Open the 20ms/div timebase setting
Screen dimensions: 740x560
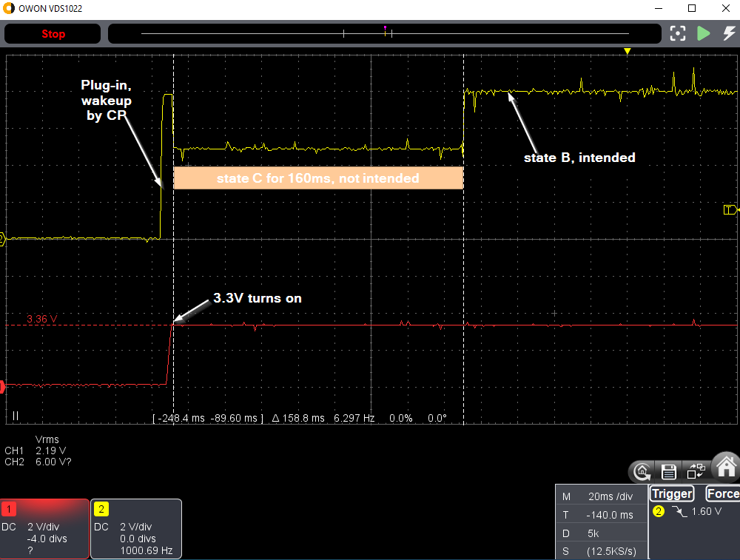pos(601,496)
